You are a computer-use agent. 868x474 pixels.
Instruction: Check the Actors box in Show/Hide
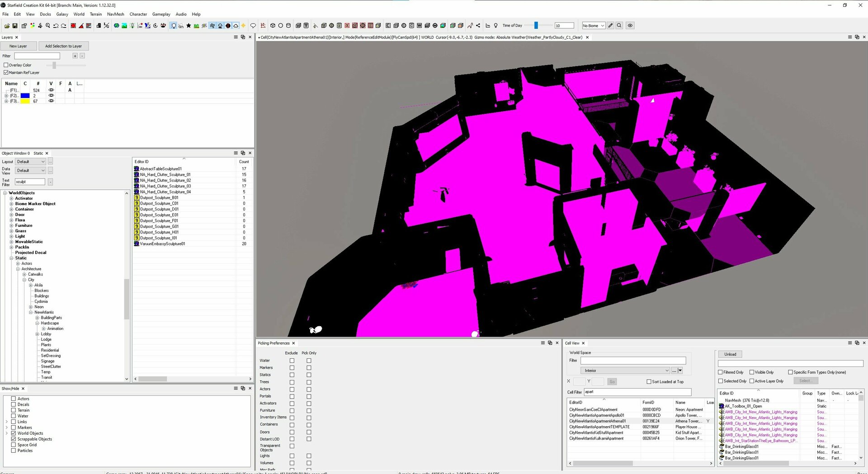(x=14, y=399)
